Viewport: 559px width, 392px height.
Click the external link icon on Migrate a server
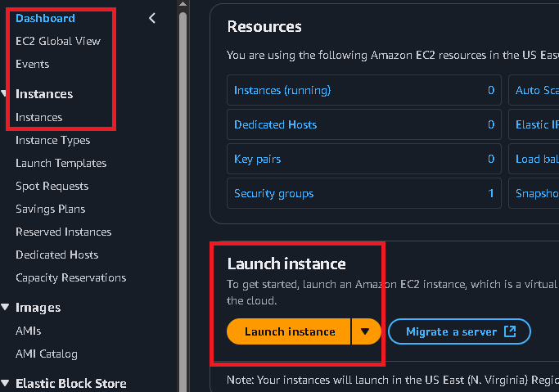click(x=510, y=331)
